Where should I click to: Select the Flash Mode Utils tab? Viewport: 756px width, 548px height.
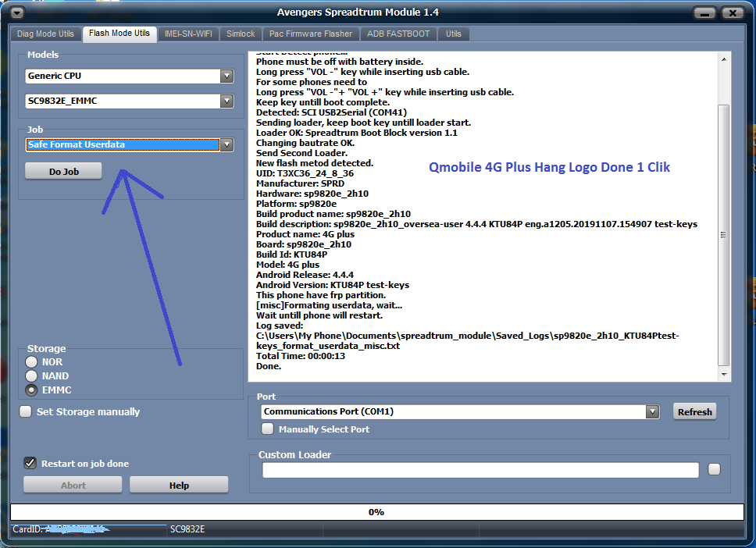click(119, 34)
